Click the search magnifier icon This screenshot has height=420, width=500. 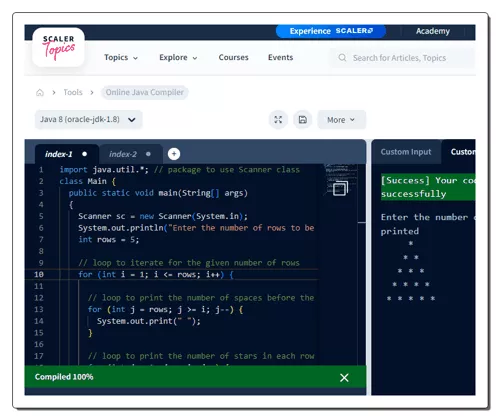tap(342, 58)
